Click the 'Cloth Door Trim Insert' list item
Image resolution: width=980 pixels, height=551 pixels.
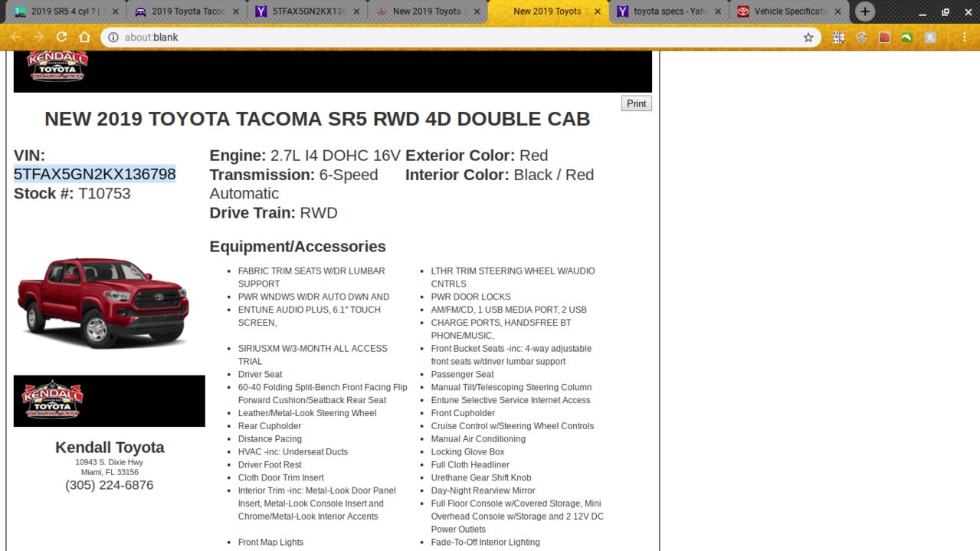click(280, 478)
